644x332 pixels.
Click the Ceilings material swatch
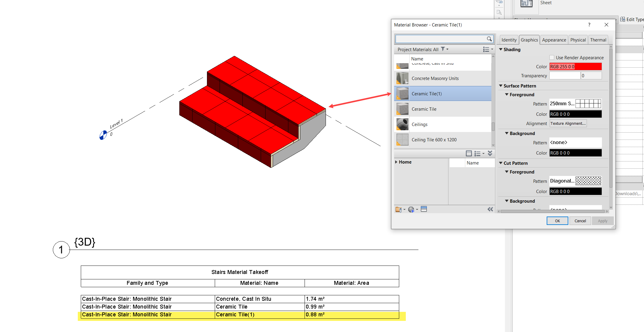(x=402, y=124)
